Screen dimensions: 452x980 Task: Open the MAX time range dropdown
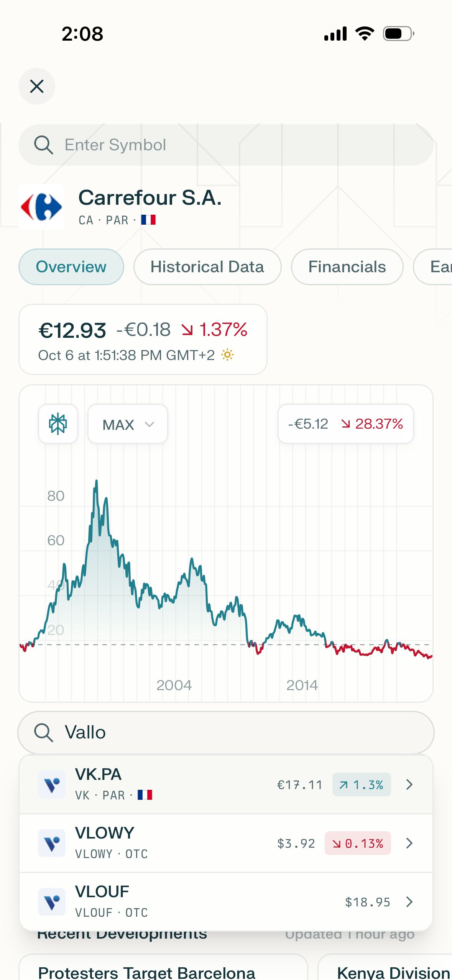(x=128, y=424)
